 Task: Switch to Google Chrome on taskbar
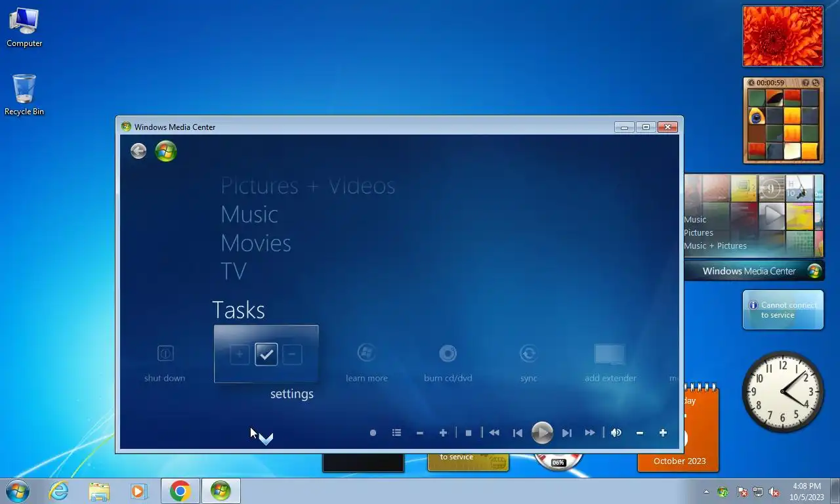point(180,491)
